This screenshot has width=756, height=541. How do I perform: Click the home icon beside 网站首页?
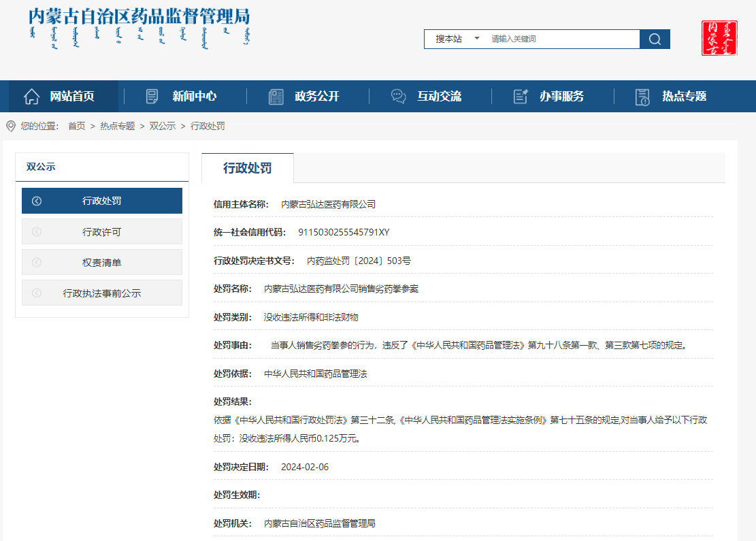[x=32, y=97]
